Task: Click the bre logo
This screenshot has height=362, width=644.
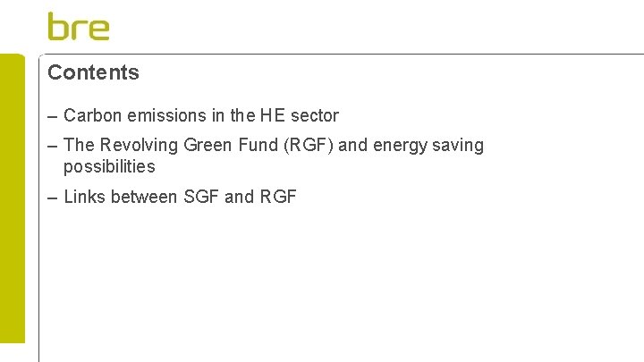Action: tap(79, 26)
